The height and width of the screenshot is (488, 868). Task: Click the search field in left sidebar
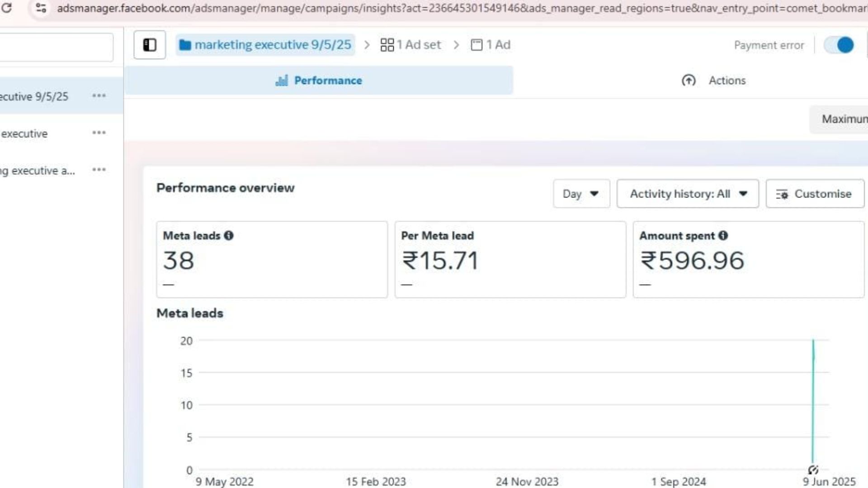point(56,47)
